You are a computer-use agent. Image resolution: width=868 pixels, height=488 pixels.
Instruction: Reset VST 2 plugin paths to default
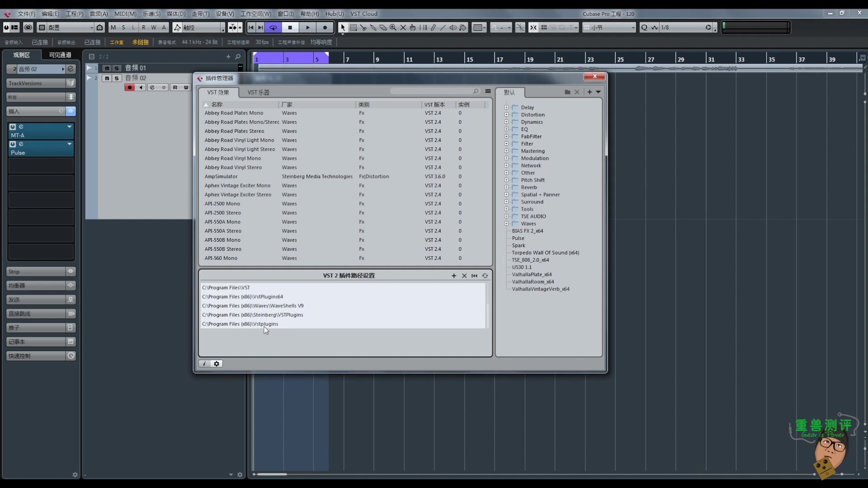tap(474, 276)
